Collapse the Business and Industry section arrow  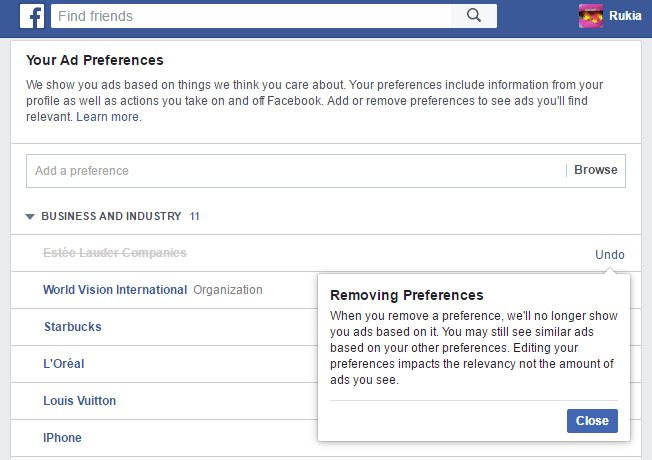(x=30, y=216)
